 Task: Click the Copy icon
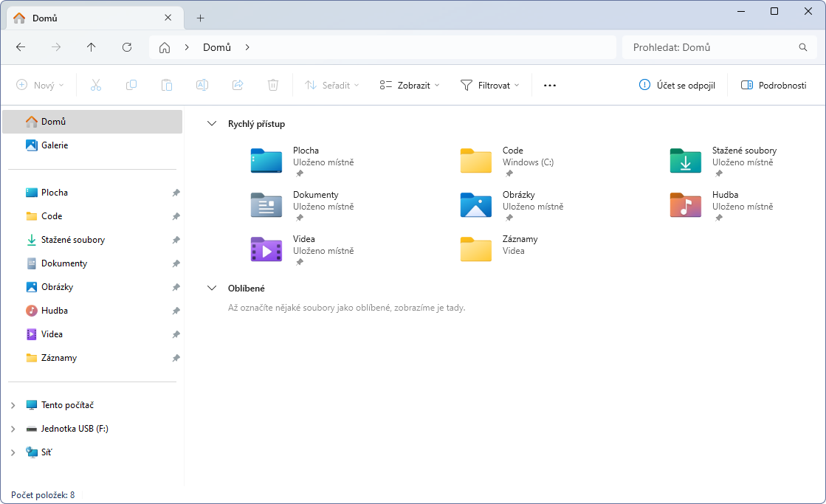coord(131,85)
